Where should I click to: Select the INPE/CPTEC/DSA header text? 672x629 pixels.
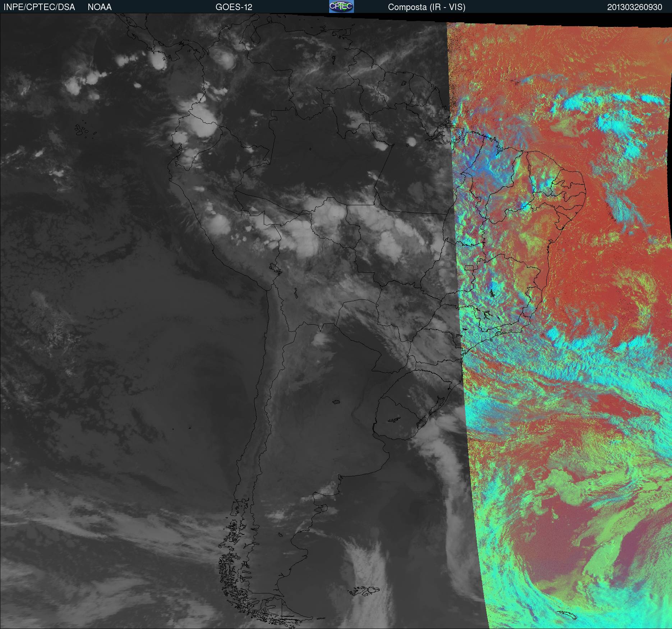pyautogui.click(x=39, y=7)
